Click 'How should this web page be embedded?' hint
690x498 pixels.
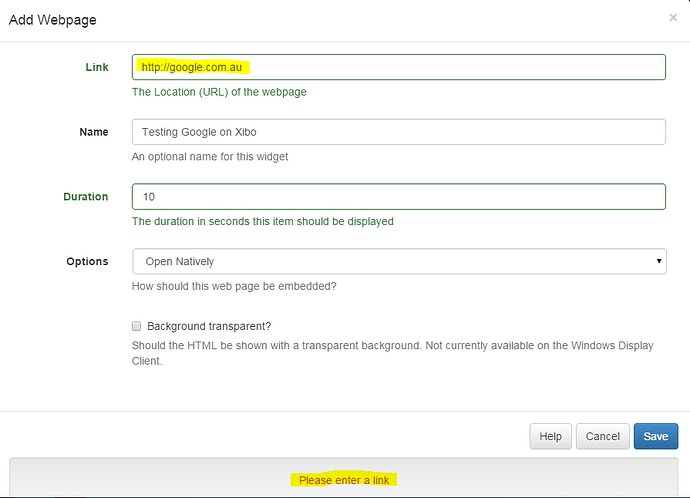pos(234,286)
